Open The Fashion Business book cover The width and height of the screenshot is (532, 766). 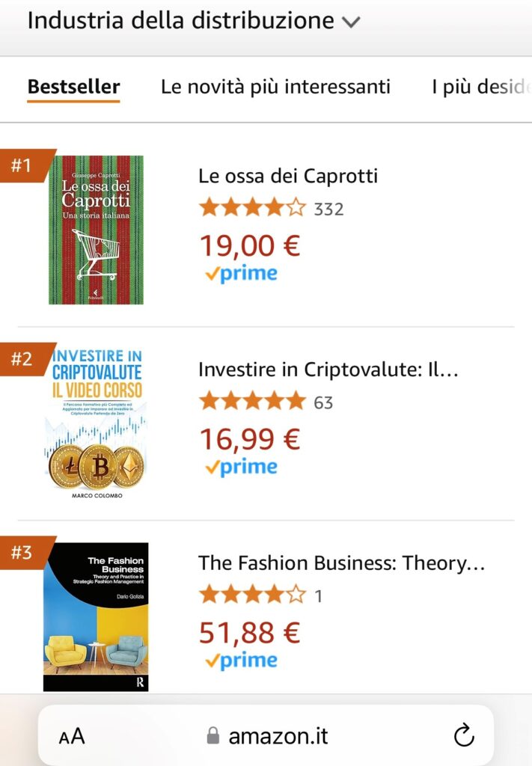pos(96,616)
